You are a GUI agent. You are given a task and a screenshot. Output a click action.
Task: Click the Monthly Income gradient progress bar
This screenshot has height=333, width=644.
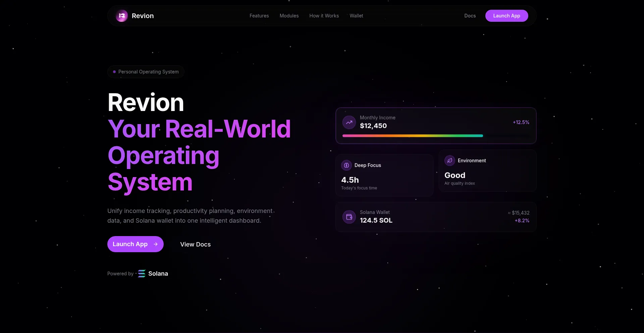tap(413, 136)
